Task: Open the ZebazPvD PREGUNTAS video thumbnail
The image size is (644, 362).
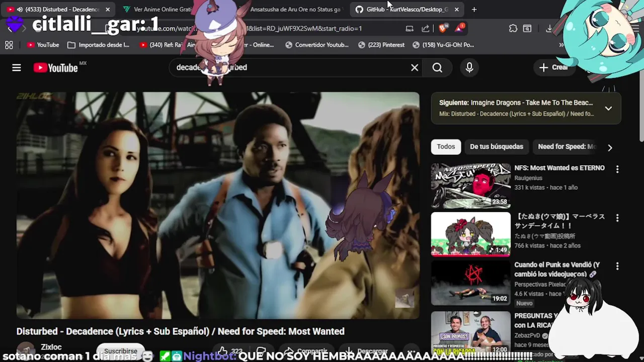Action: tap(470, 332)
